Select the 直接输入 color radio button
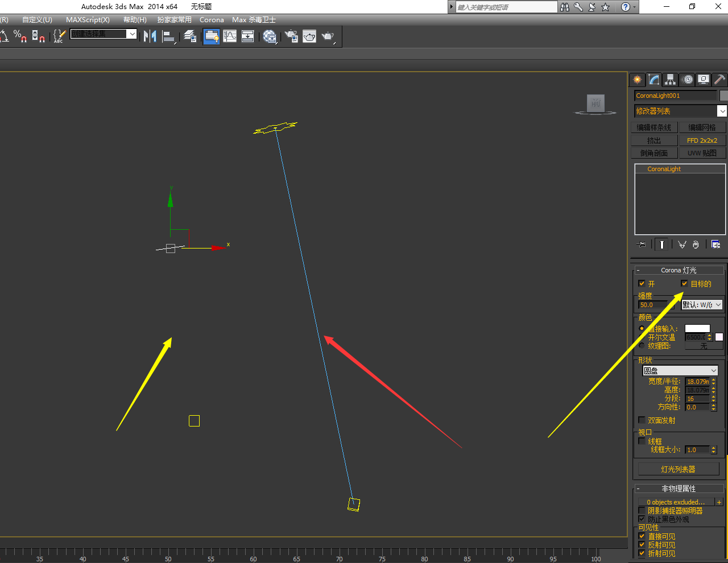This screenshot has width=728, height=563. 642,329
